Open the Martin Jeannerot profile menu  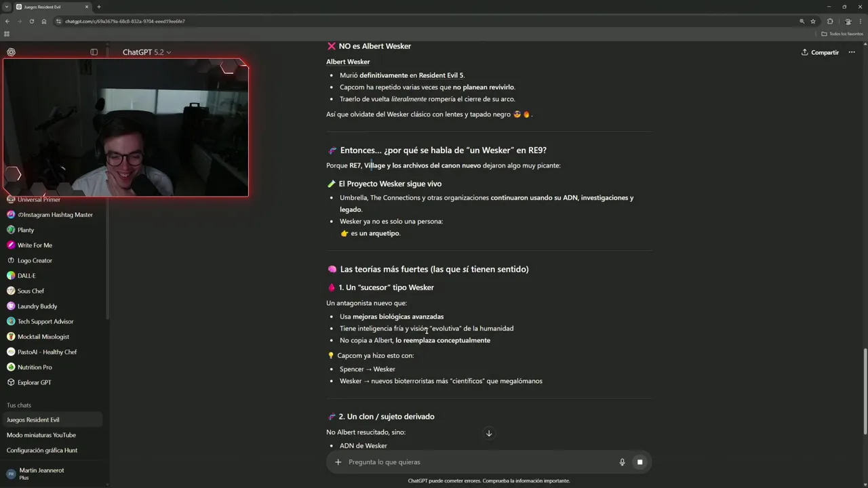point(53,474)
